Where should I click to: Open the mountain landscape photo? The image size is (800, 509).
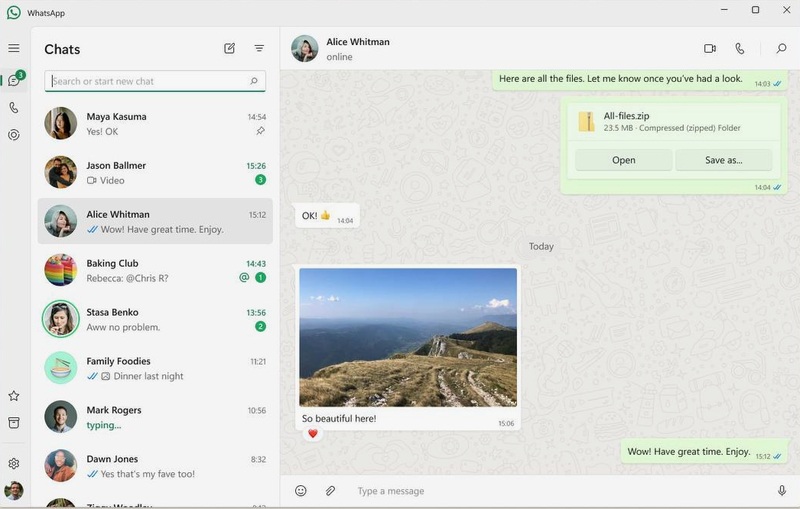(408, 337)
